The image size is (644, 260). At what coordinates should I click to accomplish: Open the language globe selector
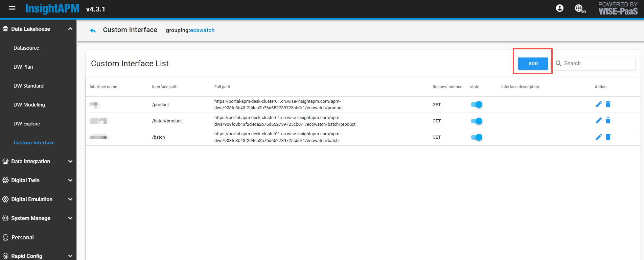coord(579,9)
